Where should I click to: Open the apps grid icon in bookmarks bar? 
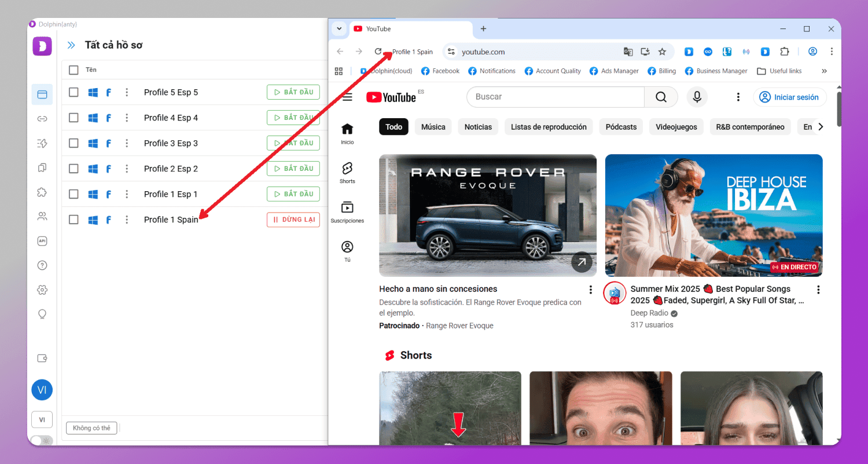coord(339,71)
